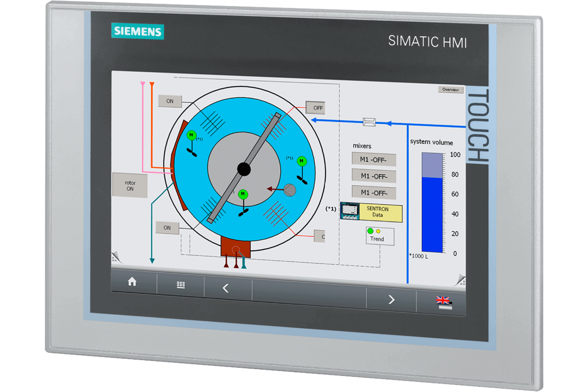588x392 pixels.
Task: Open the grid menu icon beside Home
Action: (x=181, y=285)
